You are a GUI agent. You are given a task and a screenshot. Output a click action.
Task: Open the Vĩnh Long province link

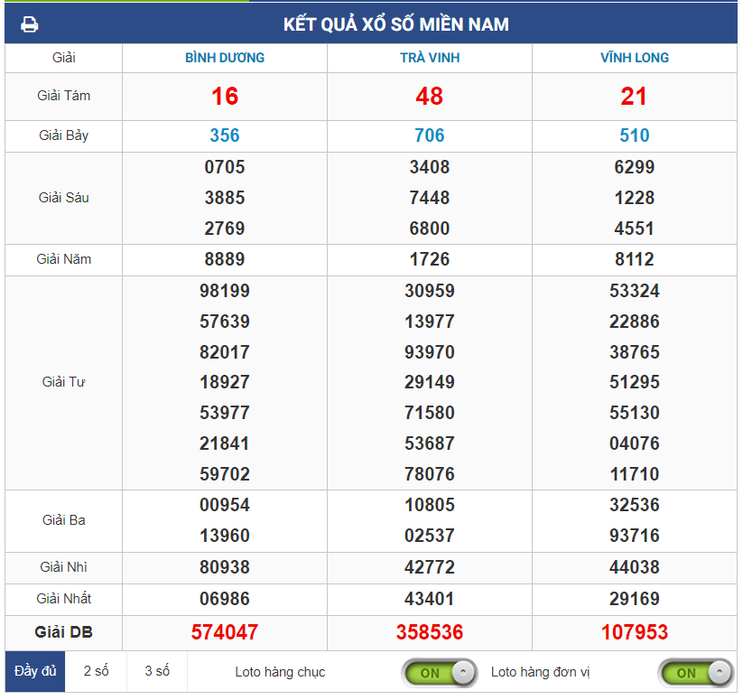(634, 58)
